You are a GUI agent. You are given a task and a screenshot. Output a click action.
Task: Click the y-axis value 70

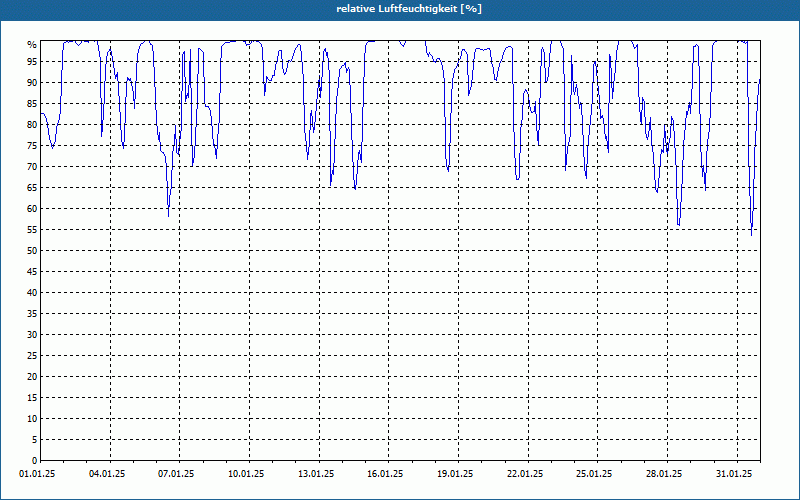(32, 167)
